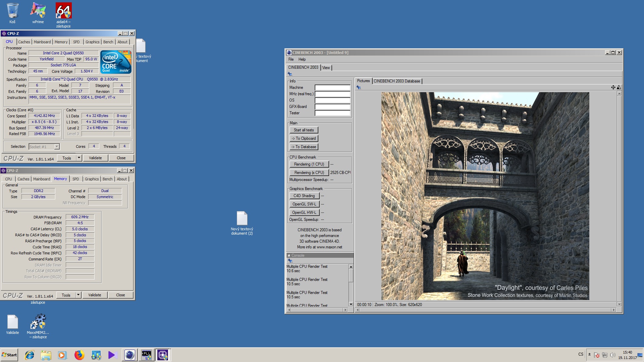The width and height of the screenshot is (644, 362).
Task: Click the -> To Database button
Action: [x=304, y=147]
